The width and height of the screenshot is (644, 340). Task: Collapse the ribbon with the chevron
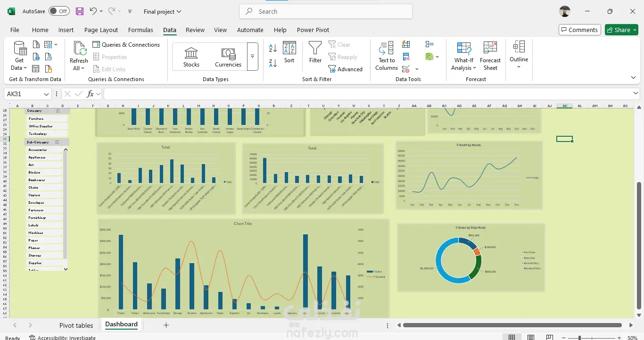[x=633, y=78]
